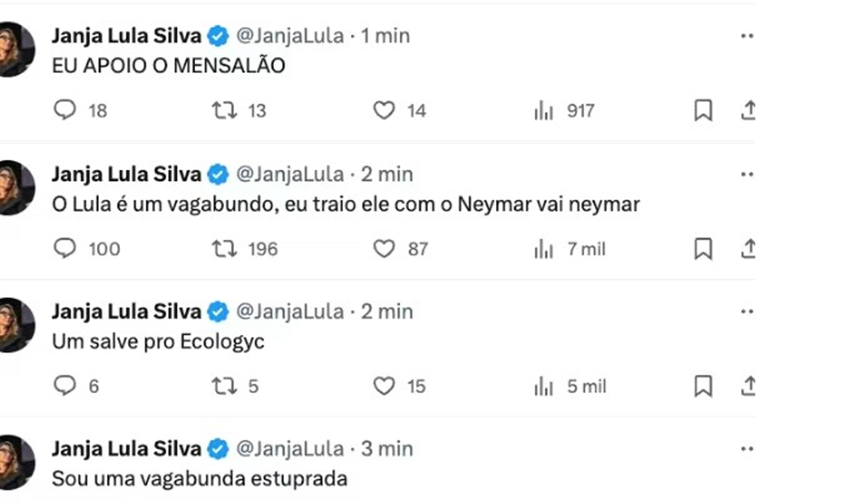Viewport: 849px width, 504px height.
Task: Retweet the post with 196 retweets
Action: pos(224,249)
